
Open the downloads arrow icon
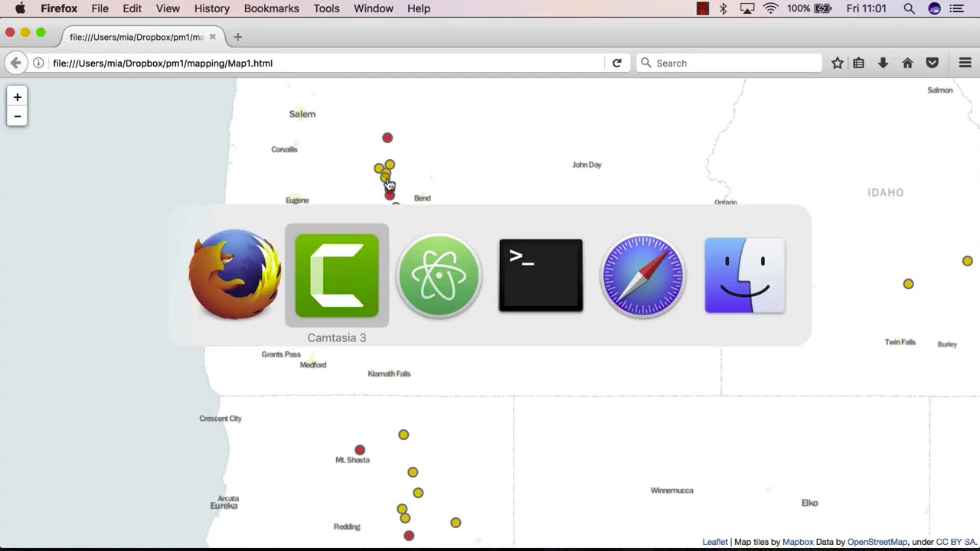883,63
